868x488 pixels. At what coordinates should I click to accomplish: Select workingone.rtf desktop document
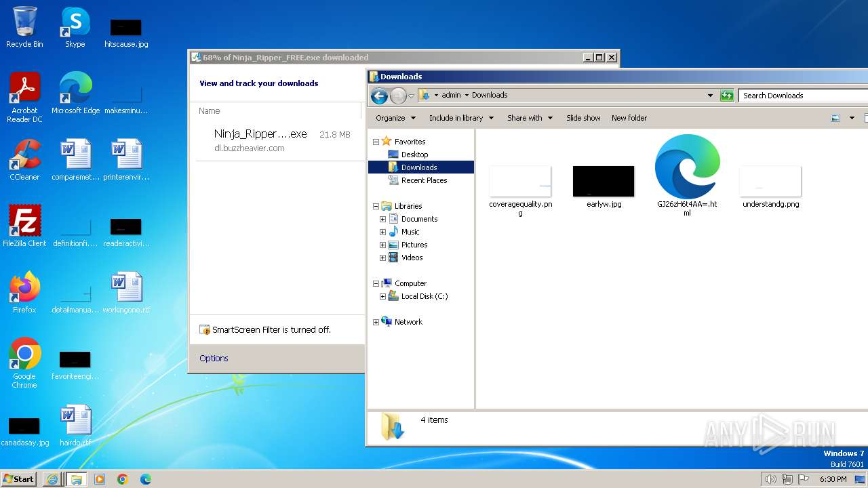[126, 293]
